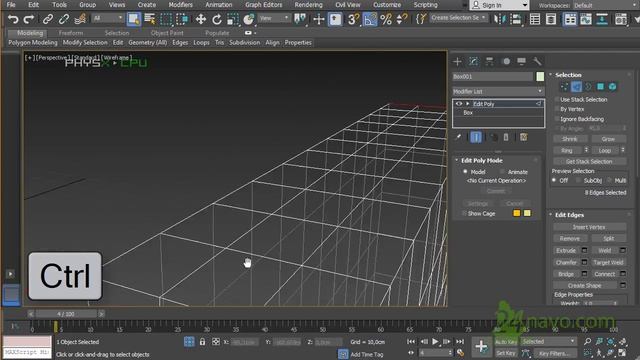Open the Motion command panel tab

pyautogui.click(x=506, y=61)
